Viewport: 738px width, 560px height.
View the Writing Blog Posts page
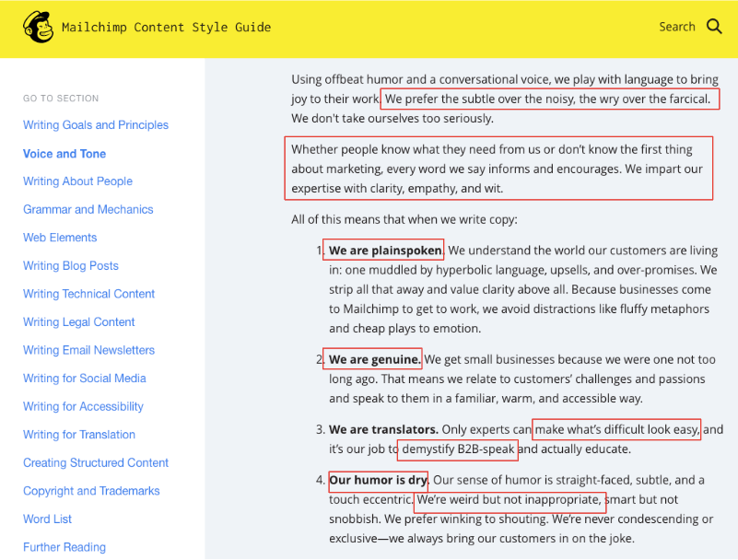pos(70,265)
